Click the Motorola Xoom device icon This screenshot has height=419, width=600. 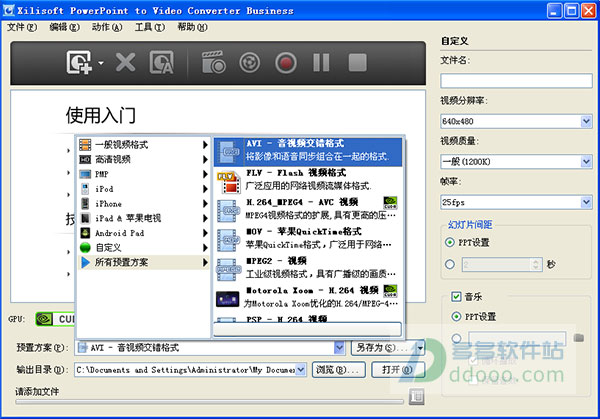pos(228,299)
